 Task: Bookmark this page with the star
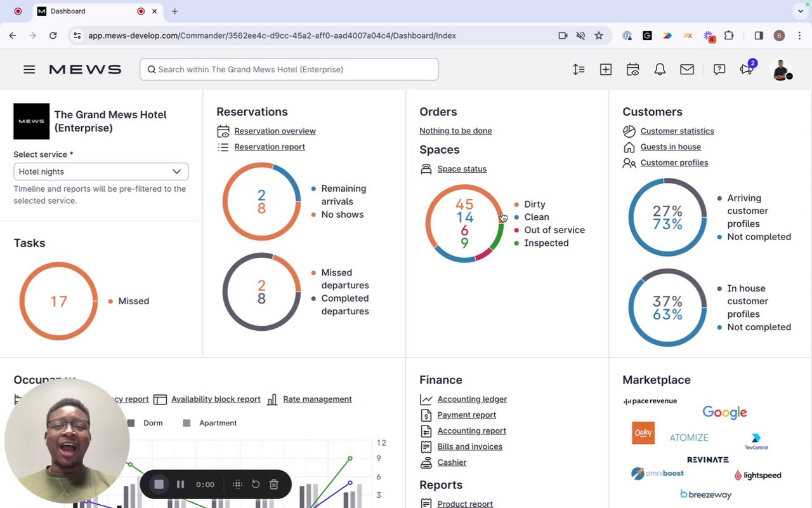coord(599,36)
